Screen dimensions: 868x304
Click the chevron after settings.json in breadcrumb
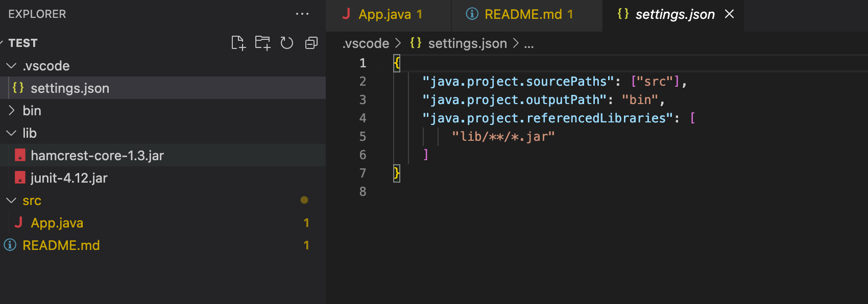(x=516, y=43)
